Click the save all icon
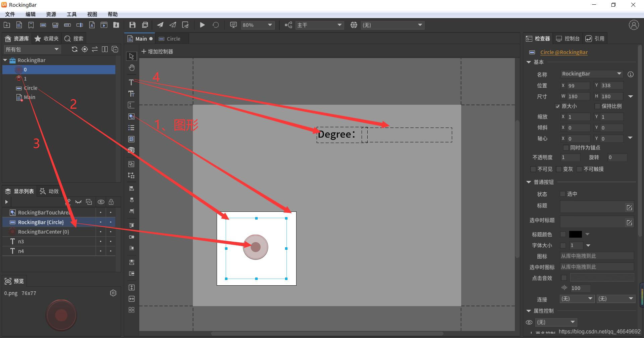The width and height of the screenshot is (644, 338). [145, 25]
